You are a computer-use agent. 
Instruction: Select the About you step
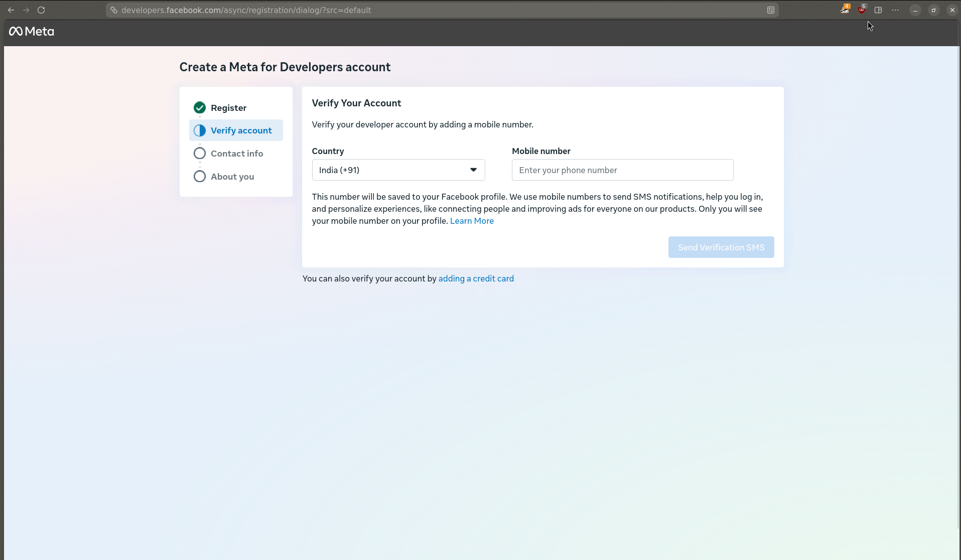(x=236, y=176)
